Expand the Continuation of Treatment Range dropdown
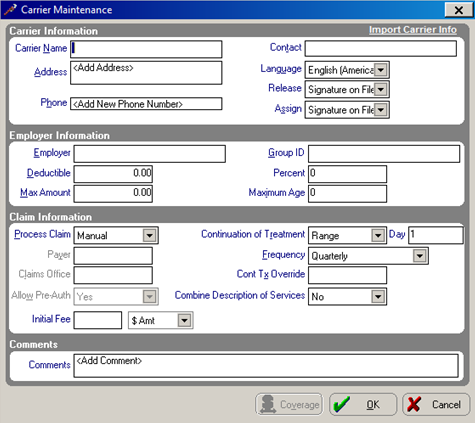This screenshot has height=423, width=475. coord(378,235)
